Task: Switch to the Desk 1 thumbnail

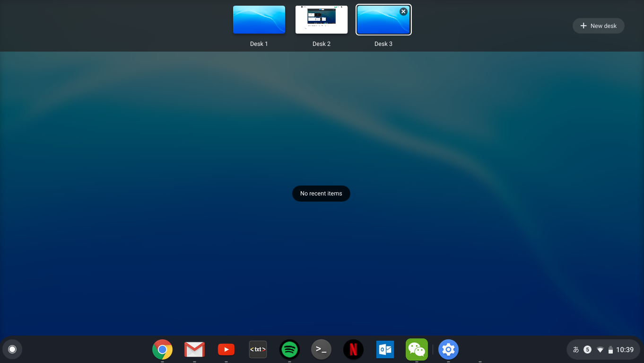Action: (x=259, y=20)
